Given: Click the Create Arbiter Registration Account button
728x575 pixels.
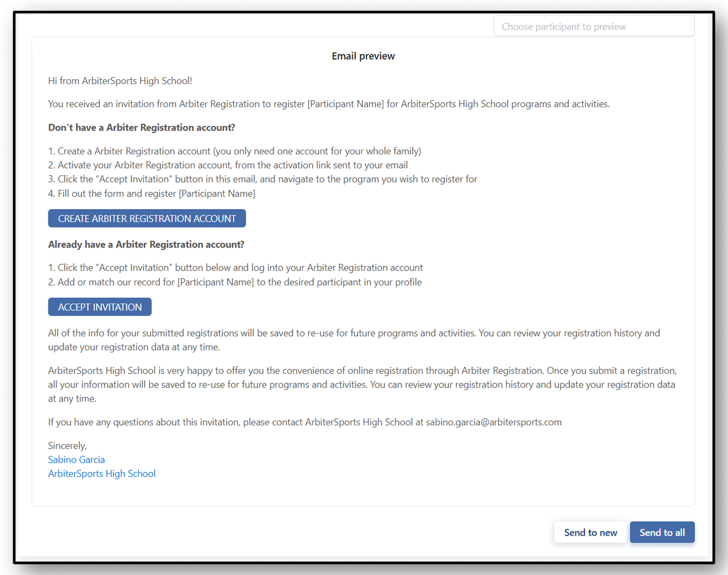Looking at the screenshot, I should (147, 218).
